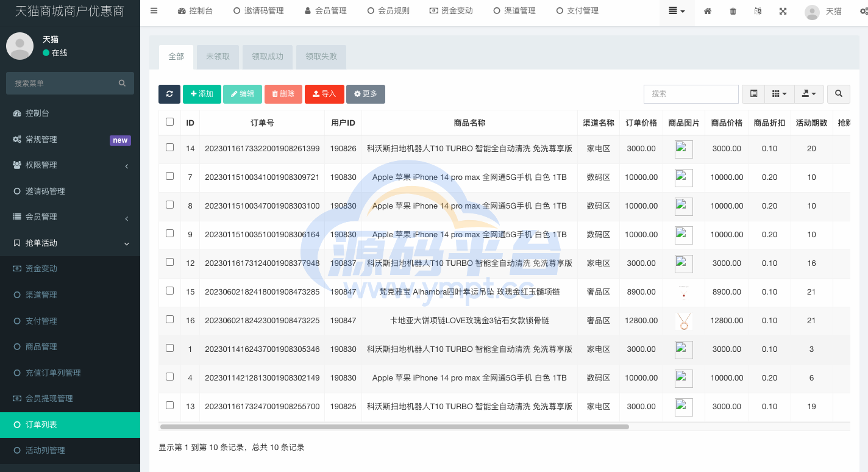Refresh the order table
Screen dimensions: 868x472
169,94
